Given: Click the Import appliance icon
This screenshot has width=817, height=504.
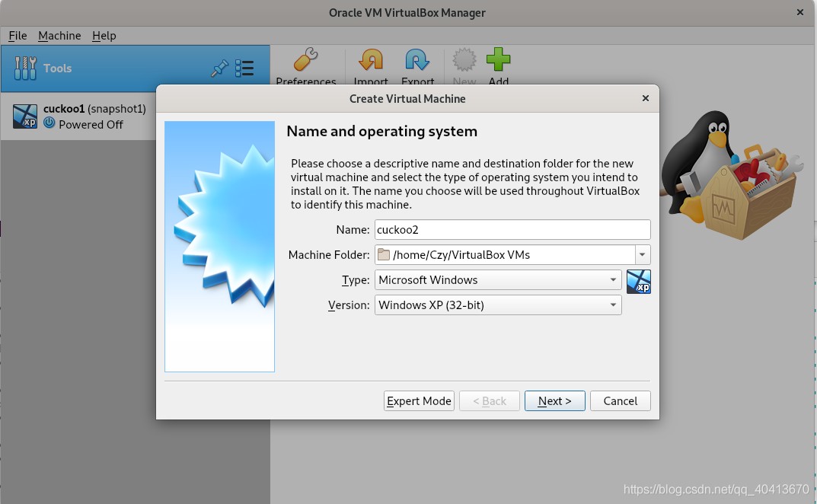Looking at the screenshot, I should 371,61.
